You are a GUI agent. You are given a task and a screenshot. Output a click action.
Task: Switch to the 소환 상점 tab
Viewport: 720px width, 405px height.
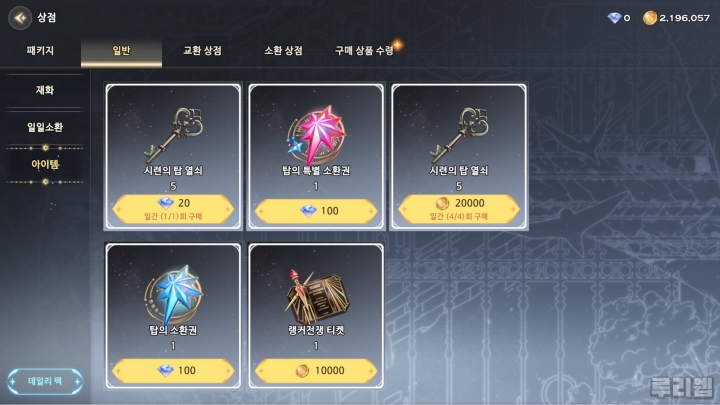[x=283, y=51]
